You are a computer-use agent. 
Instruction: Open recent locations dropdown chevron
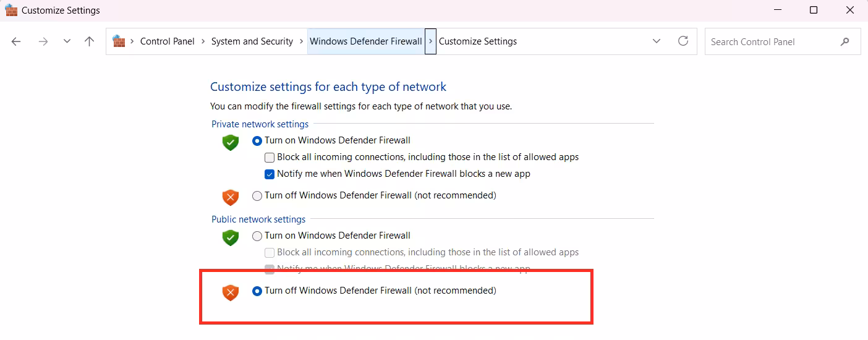67,41
